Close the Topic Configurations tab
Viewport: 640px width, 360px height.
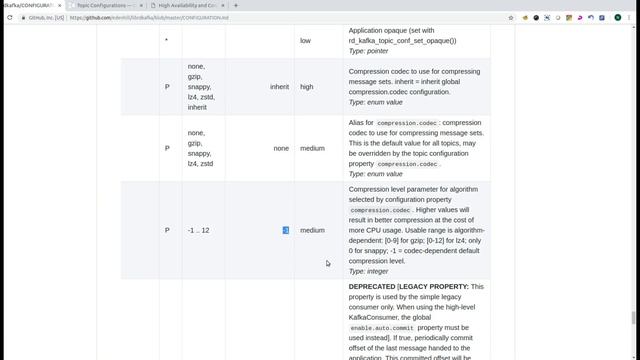click(141, 5)
